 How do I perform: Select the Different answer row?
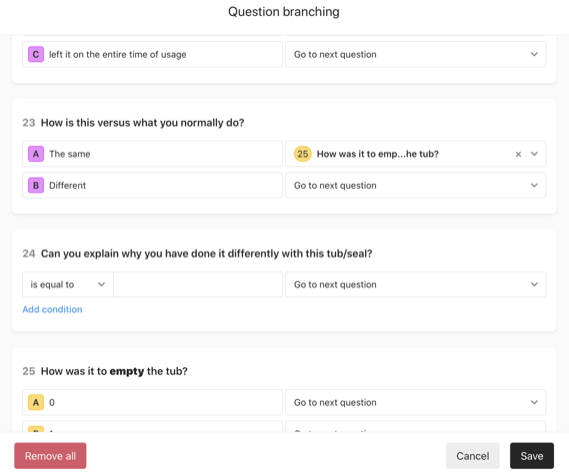coord(152,185)
